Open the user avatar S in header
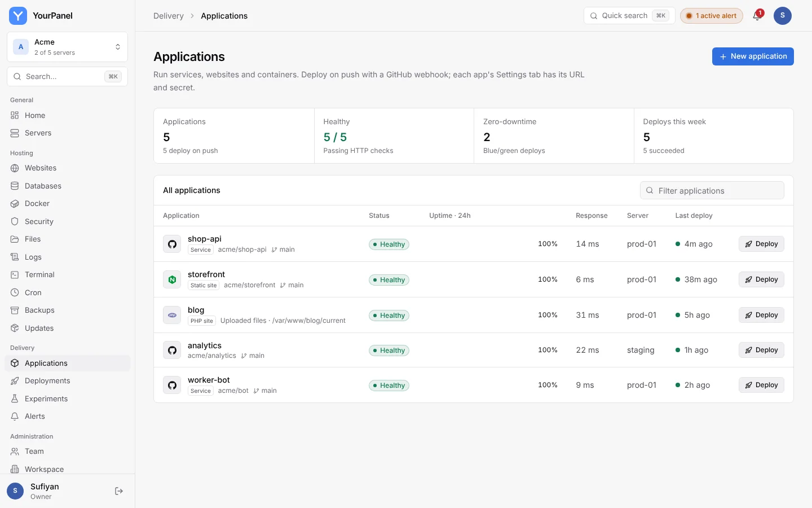This screenshot has height=508, width=812. (x=783, y=16)
